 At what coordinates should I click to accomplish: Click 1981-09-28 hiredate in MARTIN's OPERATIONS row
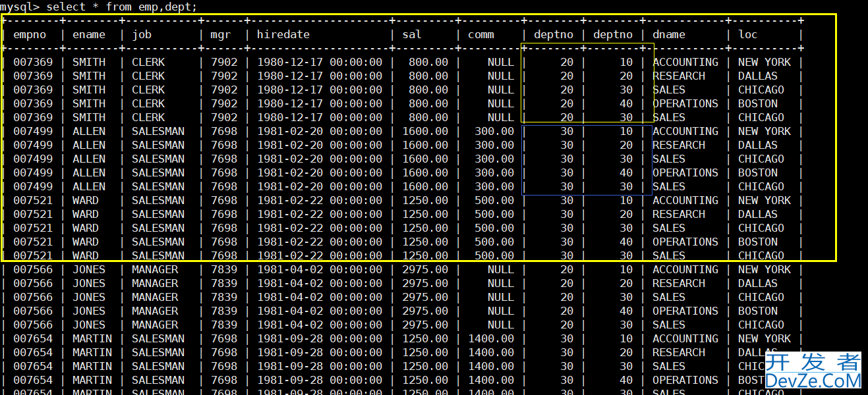click(x=320, y=380)
